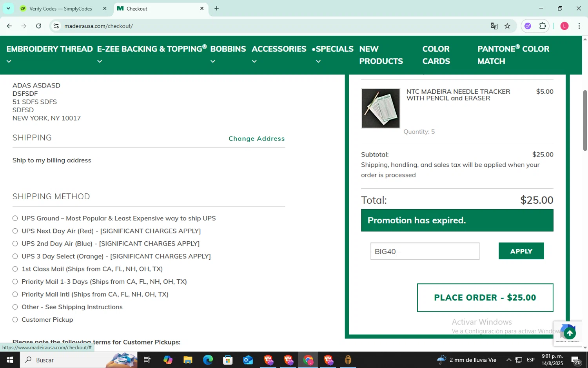Choose Priority Mail Intl shipping
Viewport: 588px width, 368px height.
pyautogui.click(x=15, y=294)
